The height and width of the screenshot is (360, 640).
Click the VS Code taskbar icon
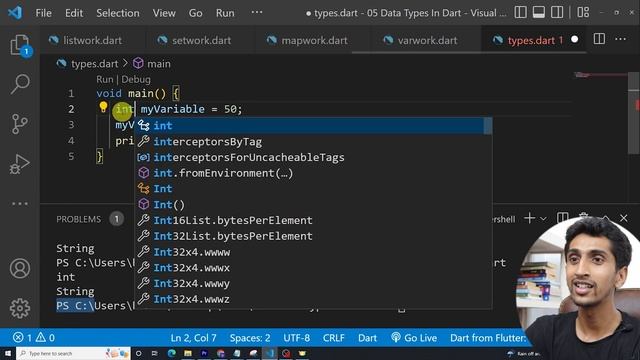(269, 353)
